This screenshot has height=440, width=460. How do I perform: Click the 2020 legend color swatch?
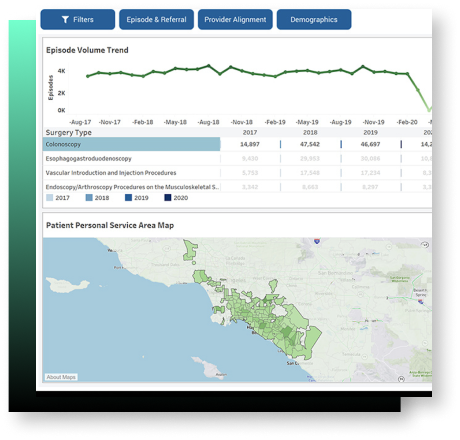[x=168, y=198]
